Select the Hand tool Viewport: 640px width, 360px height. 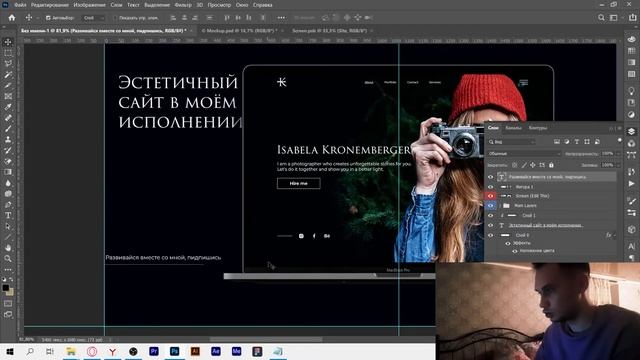click(x=8, y=247)
